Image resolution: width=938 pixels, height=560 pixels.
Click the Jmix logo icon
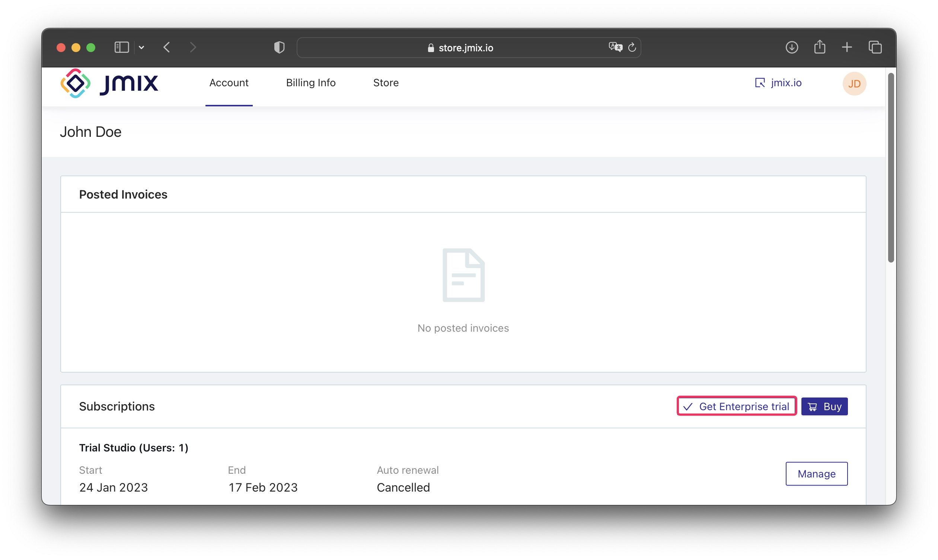[x=76, y=83]
